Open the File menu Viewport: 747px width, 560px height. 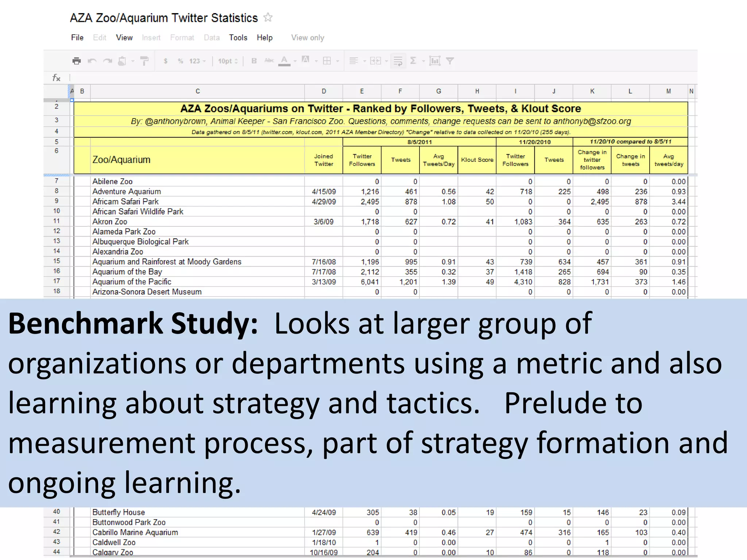coord(77,38)
